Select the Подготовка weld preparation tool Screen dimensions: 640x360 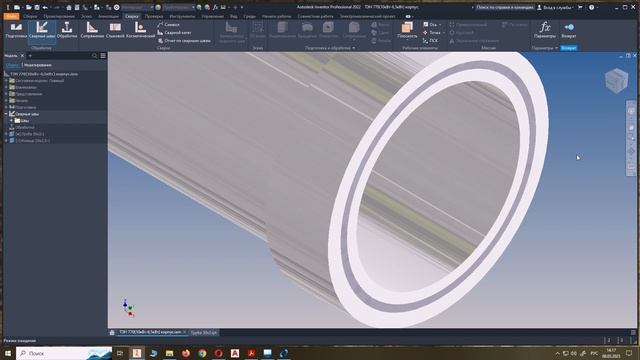point(16,31)
